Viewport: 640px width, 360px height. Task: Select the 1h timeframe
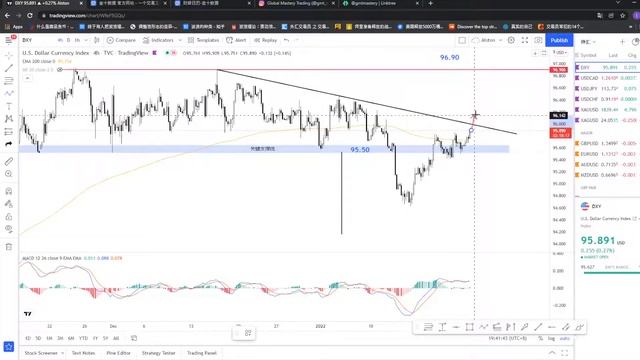[x=77, y=40]
